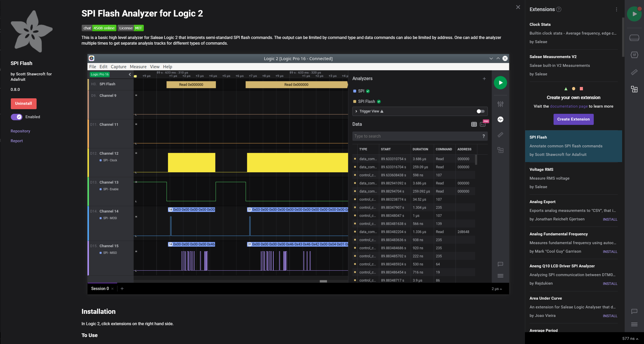Click the COMMAND column header
644x344 pixels.
444,149
